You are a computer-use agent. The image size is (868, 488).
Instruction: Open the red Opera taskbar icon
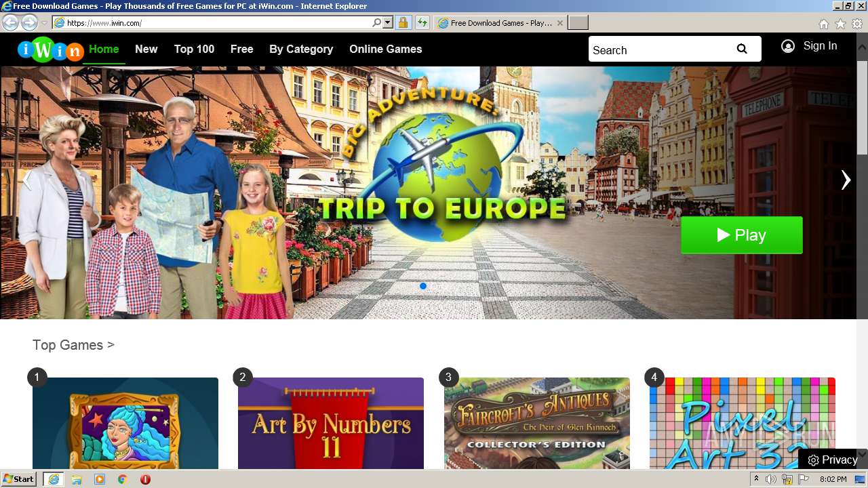[x=145, y=479]
